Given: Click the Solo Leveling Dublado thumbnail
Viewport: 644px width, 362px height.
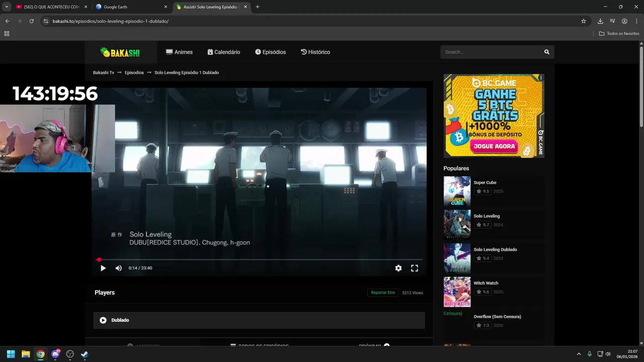Looking at the screenshot, I should click(x=457, y=258).
